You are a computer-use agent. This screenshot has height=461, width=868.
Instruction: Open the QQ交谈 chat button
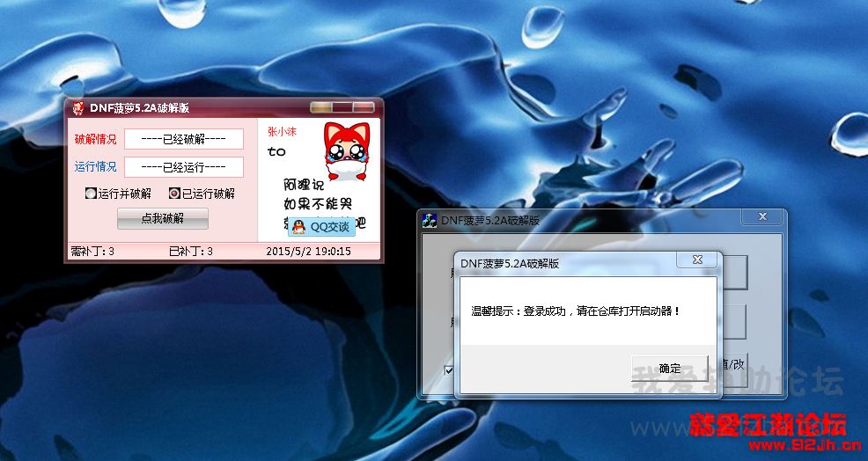321,226
